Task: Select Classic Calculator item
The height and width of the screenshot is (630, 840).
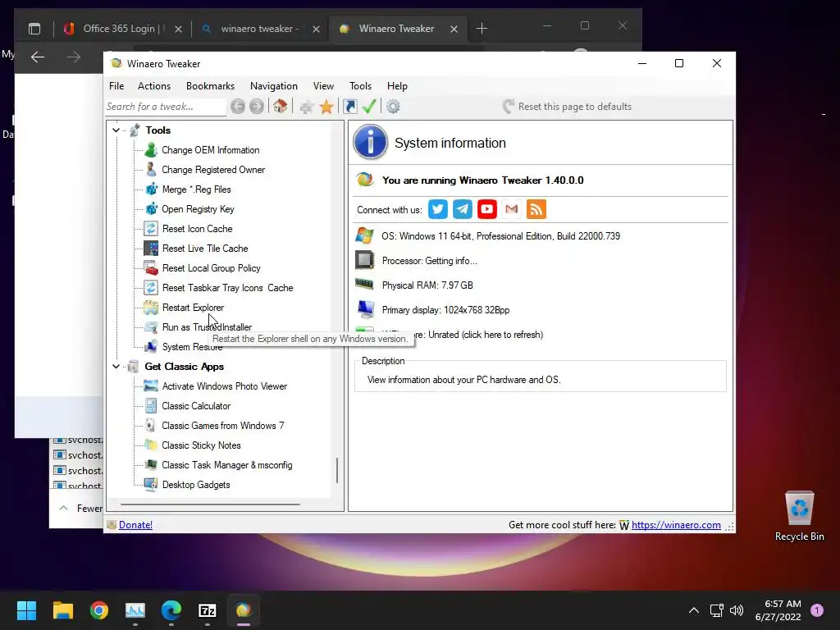Action: click(196, 406)
